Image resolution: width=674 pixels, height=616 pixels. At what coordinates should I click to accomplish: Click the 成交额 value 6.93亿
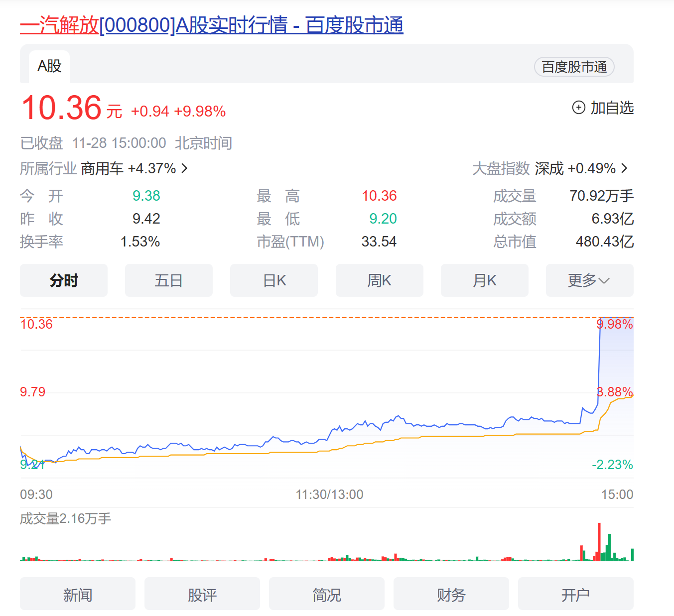click(613, 219)
